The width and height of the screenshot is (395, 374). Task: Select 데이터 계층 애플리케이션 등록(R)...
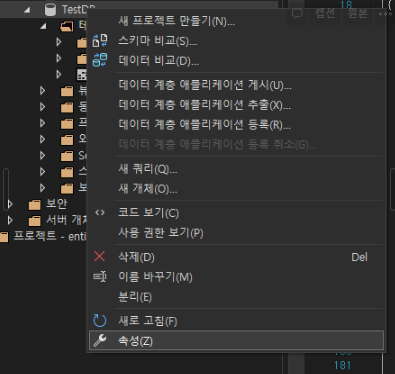point(237,125)
